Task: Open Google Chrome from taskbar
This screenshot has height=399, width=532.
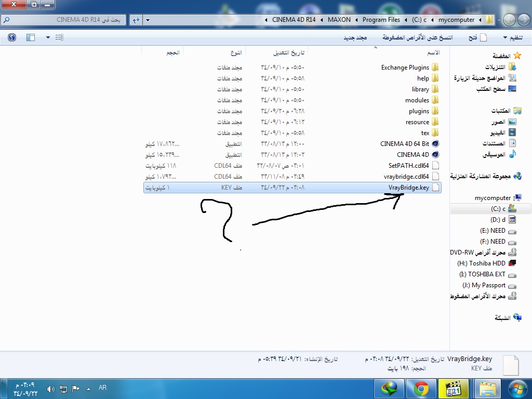Action: [421, 389]
